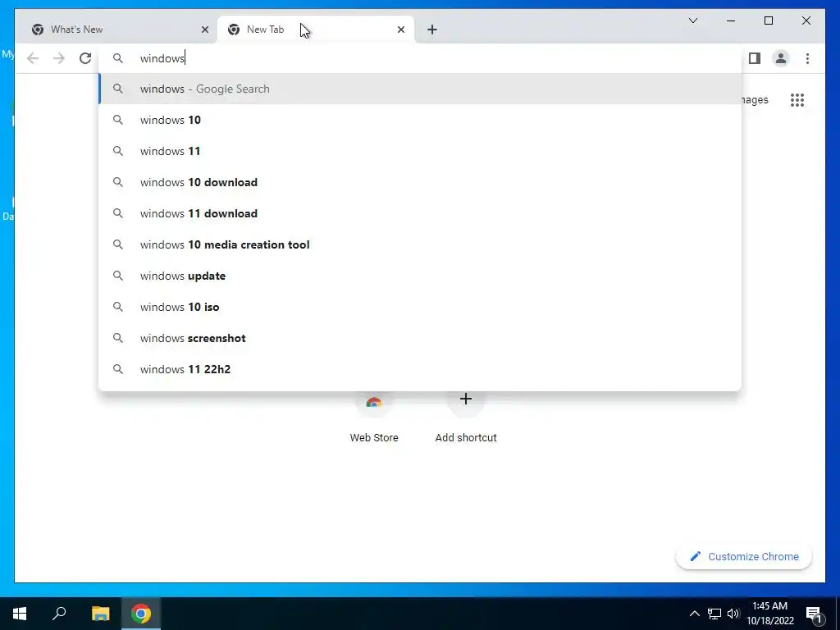840x630 pixels.
Task: Close the What's New tab
Action: tap(204, 30)
